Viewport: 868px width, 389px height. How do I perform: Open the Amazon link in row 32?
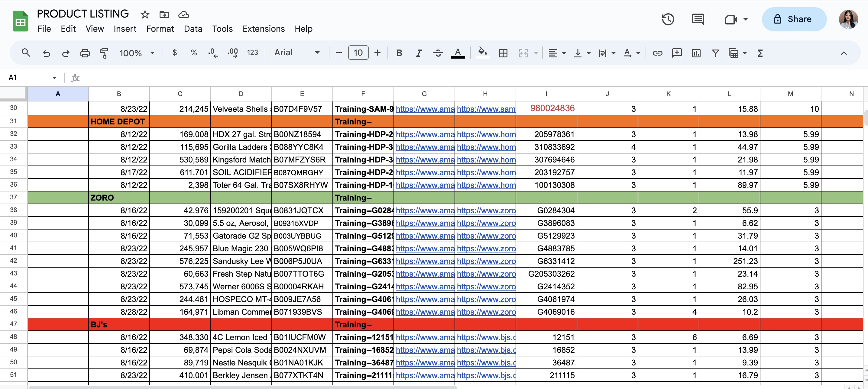click(425, 134)
